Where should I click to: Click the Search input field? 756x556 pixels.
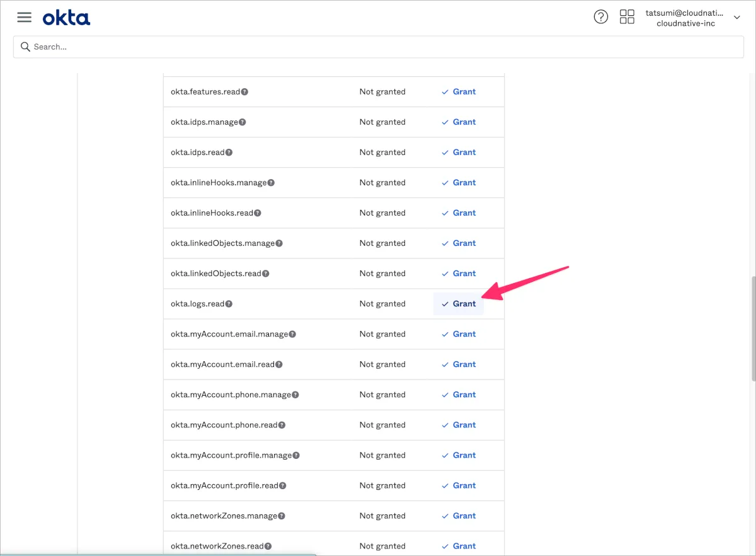tap(378, 47)
